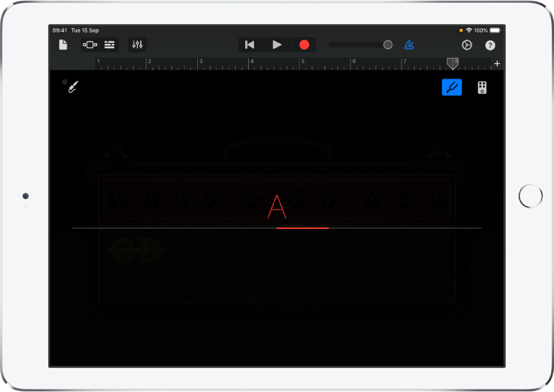Add more bars with the plus button
Viewport: 554px width, 392px height.
click(496, 63)
